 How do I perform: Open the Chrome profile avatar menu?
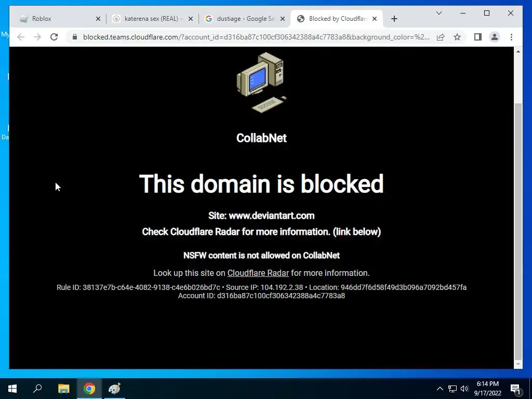495,37
